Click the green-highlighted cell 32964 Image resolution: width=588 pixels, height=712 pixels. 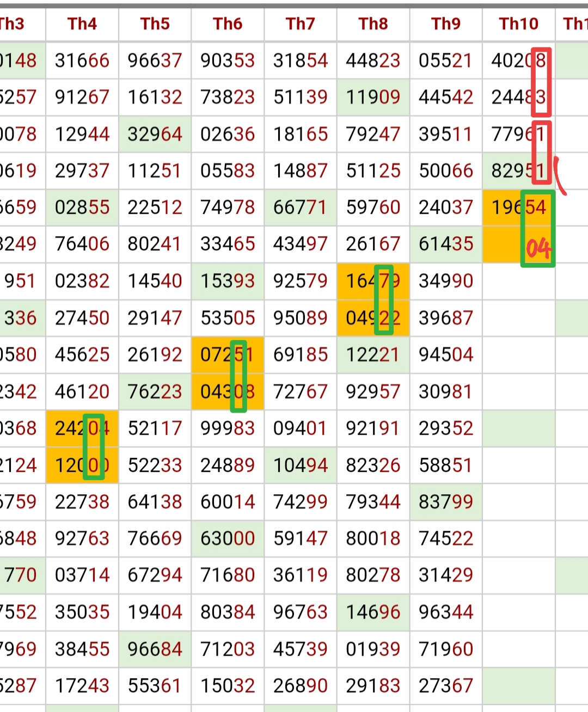[155, 134]
